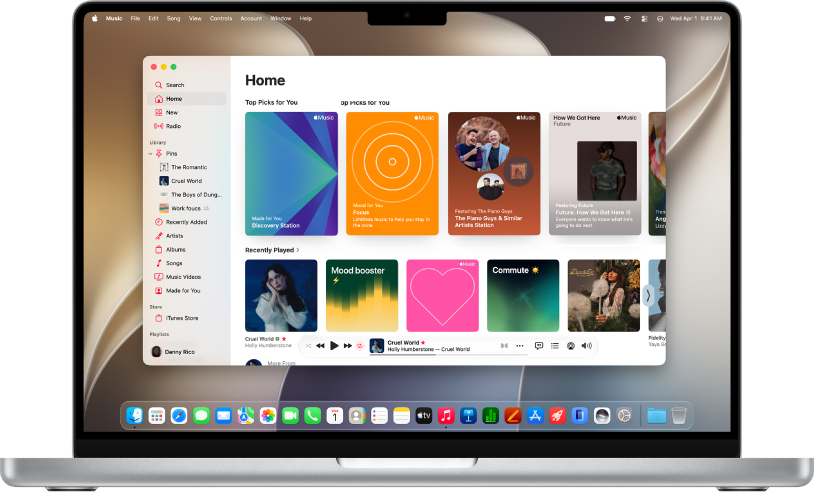Show lyrics panel

click(x=539, y=346)
